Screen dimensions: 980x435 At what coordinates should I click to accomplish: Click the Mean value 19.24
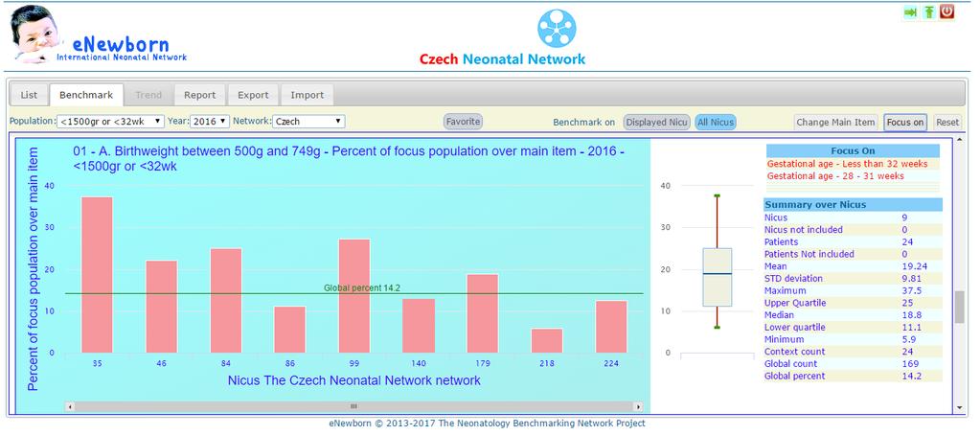(912, 266)
